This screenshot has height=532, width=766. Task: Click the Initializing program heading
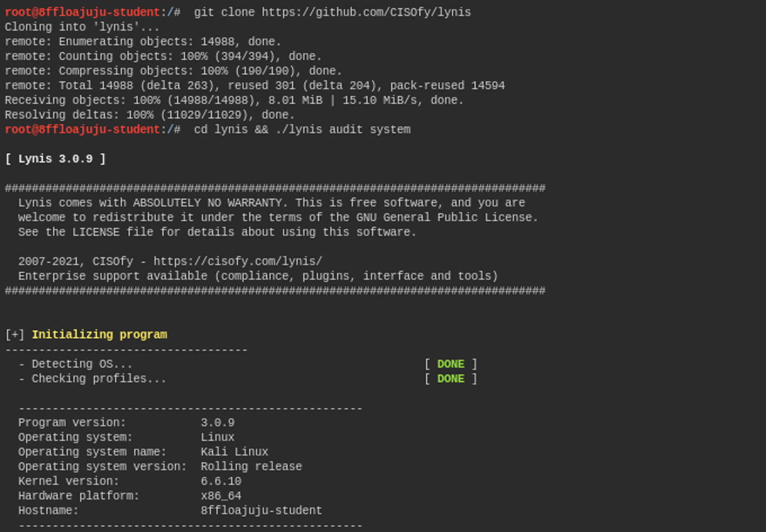pos(99,334)
